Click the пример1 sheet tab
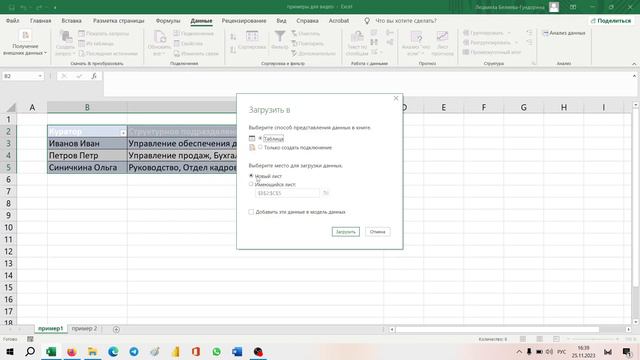This screenshot has height=360, width=640. (51, 329)
